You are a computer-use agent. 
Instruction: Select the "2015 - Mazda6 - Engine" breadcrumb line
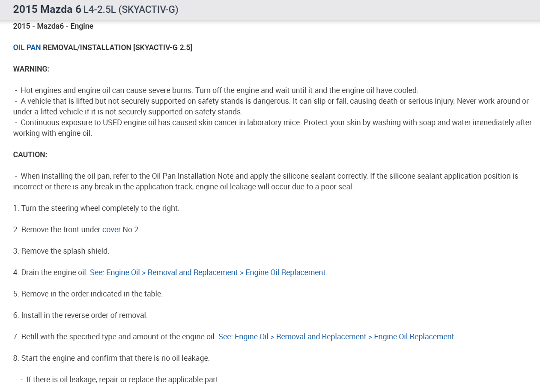(53, 26)
